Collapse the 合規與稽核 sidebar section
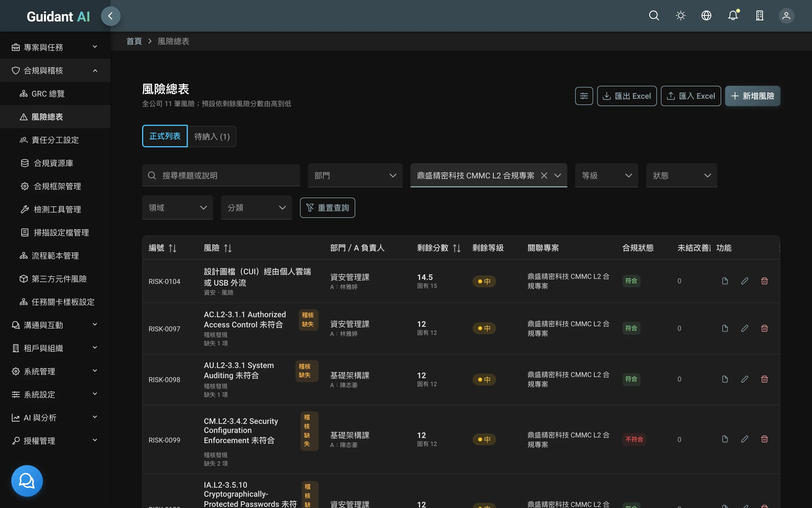The image size is (812, 508). tap(55, 70)
